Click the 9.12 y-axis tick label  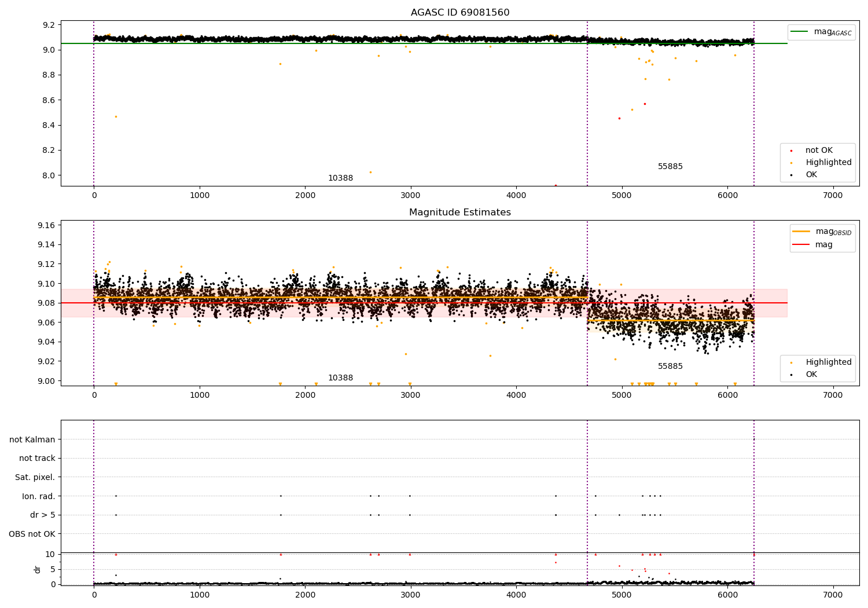[x=46, y=264]
